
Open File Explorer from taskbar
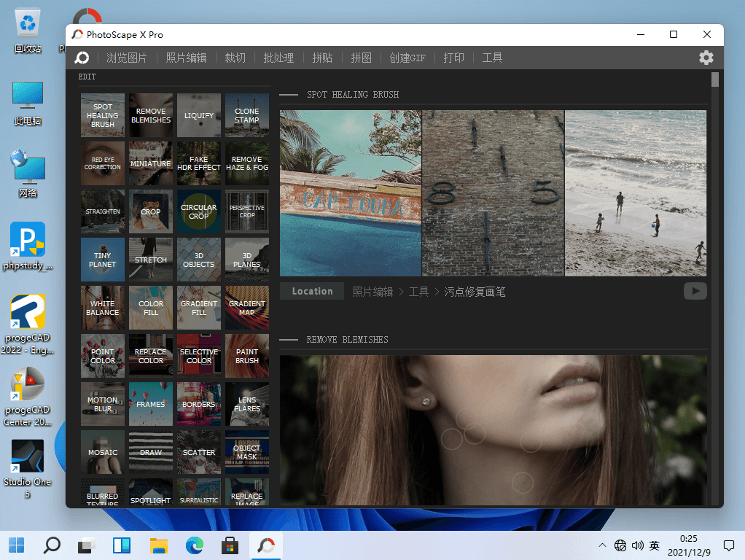[x=159, y=545]
